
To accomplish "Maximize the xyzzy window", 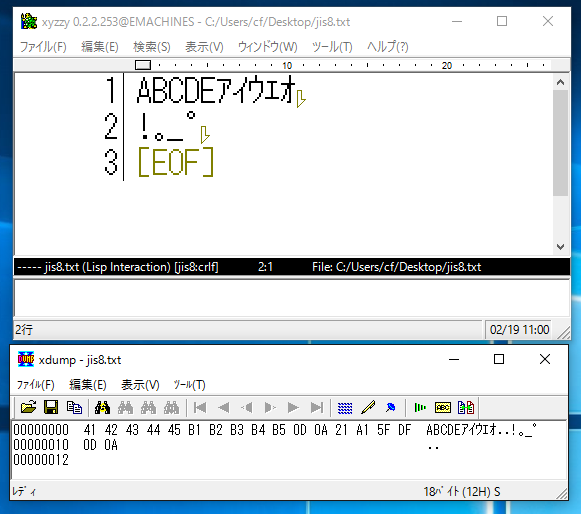I will click(502, 21).
